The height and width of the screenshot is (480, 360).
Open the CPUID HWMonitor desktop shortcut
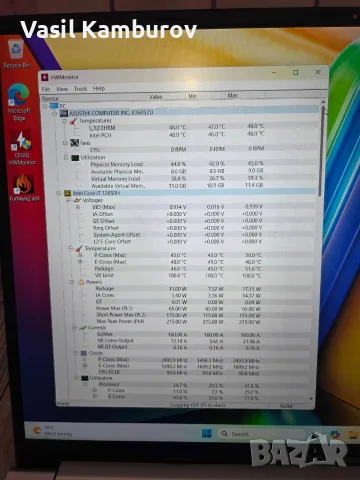coord(22,148)
